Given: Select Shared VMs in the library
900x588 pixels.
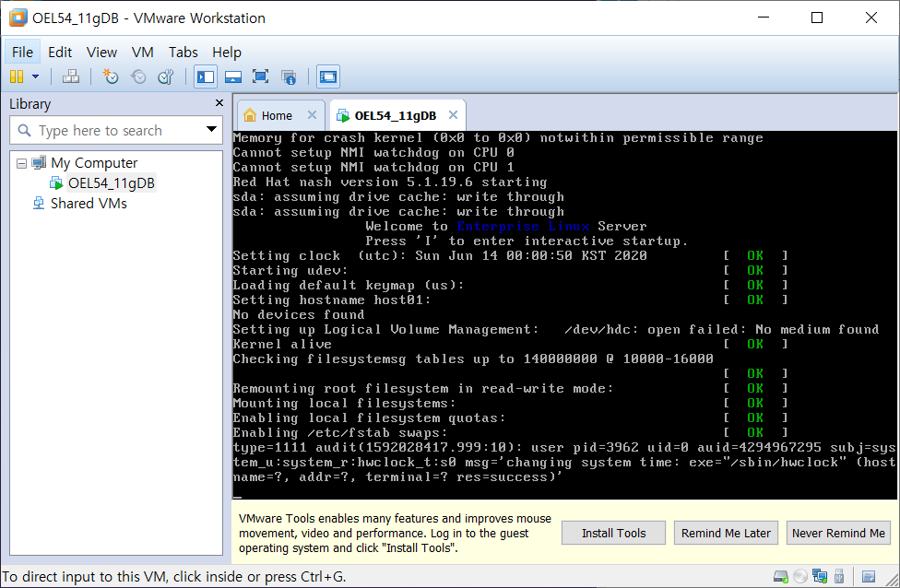Looking at the screenshot, I should click(x=89, y=203).
